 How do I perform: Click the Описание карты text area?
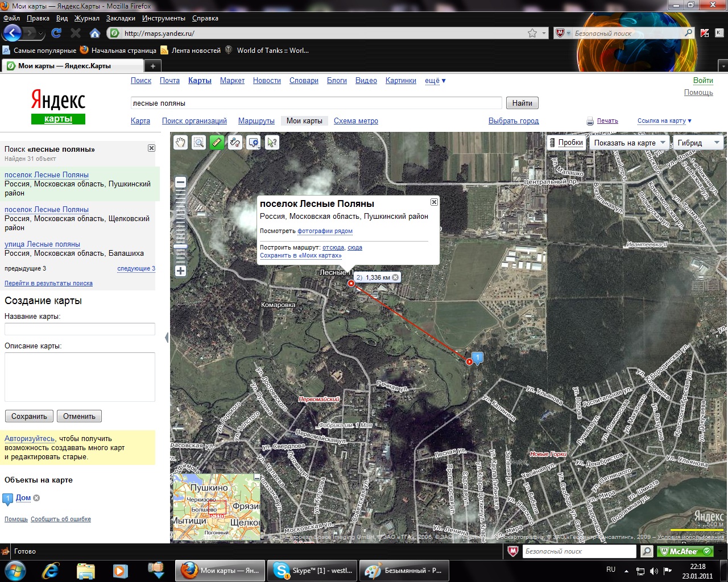click(80, 377)
